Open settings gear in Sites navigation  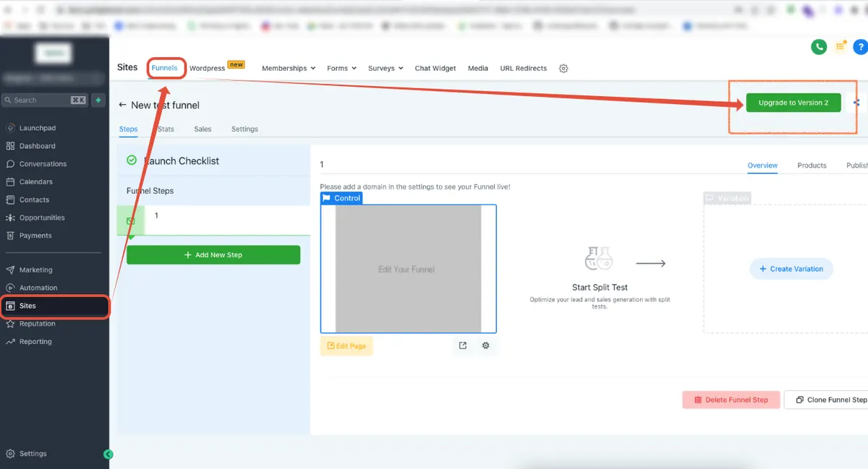tap(563, 69)
